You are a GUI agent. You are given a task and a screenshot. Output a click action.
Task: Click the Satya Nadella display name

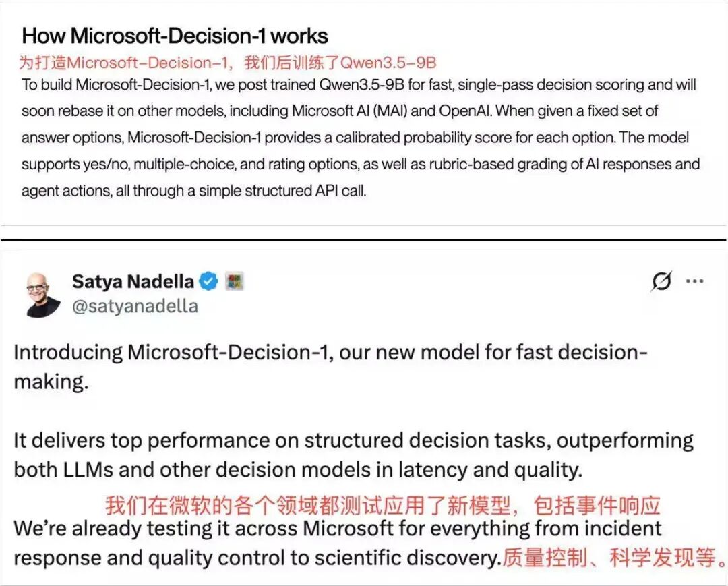tap(133, 281)
